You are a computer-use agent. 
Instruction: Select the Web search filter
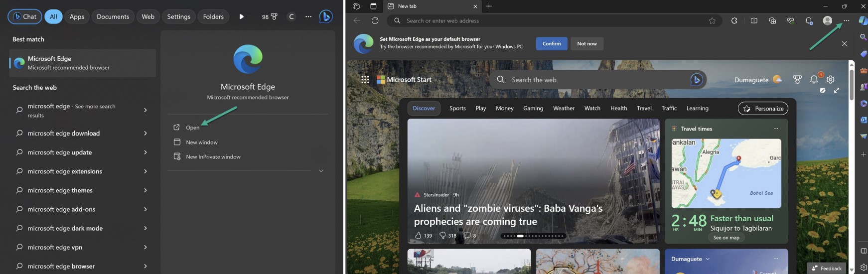point(148,16)
